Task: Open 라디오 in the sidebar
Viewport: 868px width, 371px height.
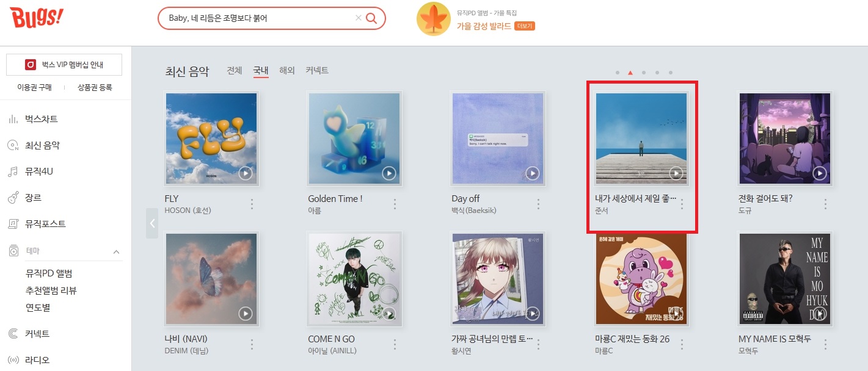Action: 37,359
